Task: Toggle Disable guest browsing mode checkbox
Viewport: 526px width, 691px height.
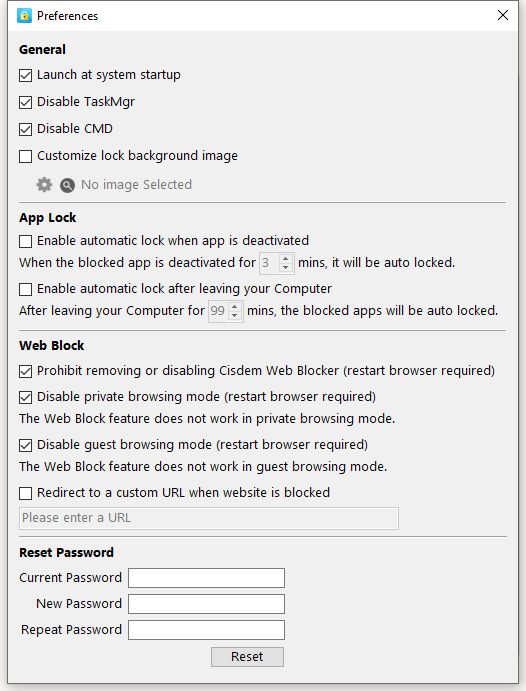Action: [x=26, y=446]
